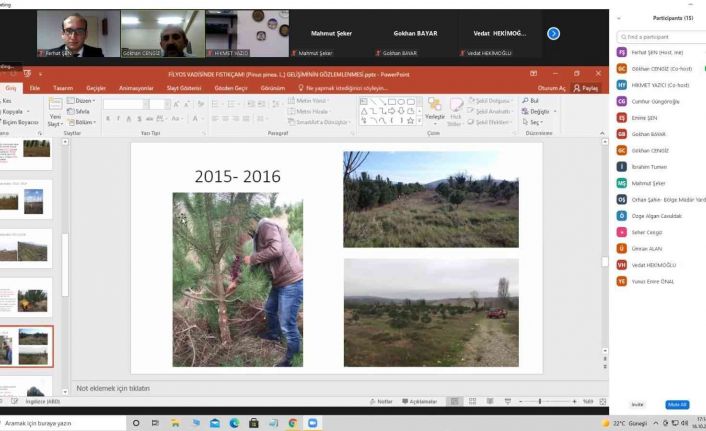Expand the Bölüm section dropdown

(x=85, y=122)
